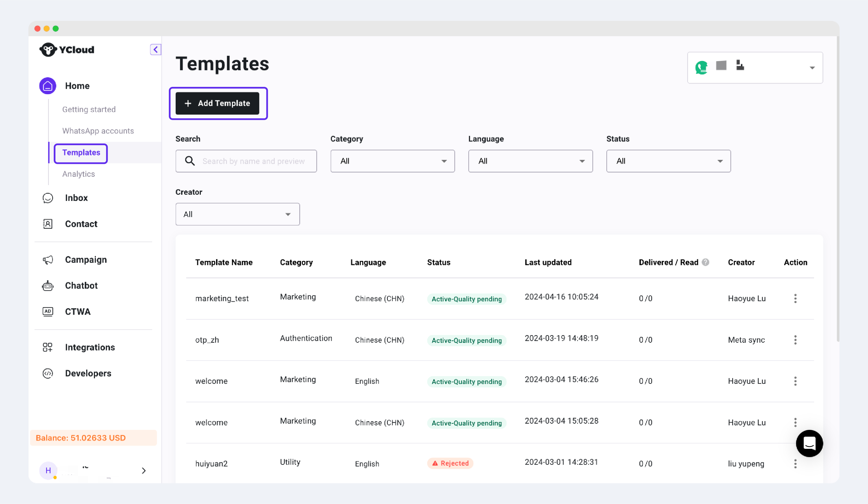Open the Status filter dropdown

coord(668,161)
